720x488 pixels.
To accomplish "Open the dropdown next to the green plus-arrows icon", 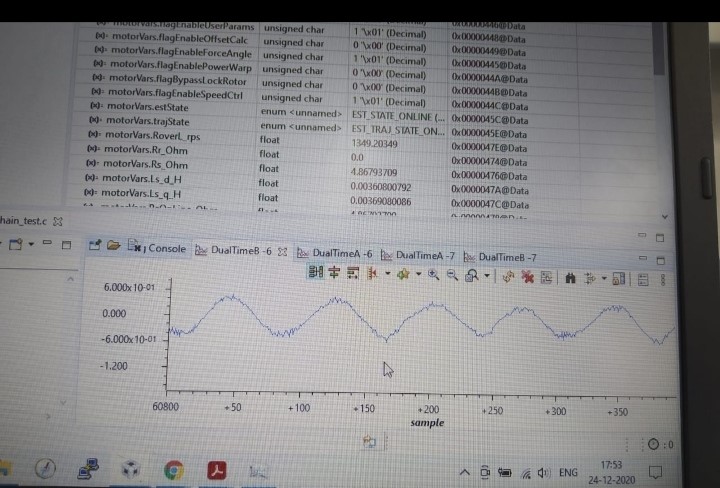I will (x=418, y=274).
